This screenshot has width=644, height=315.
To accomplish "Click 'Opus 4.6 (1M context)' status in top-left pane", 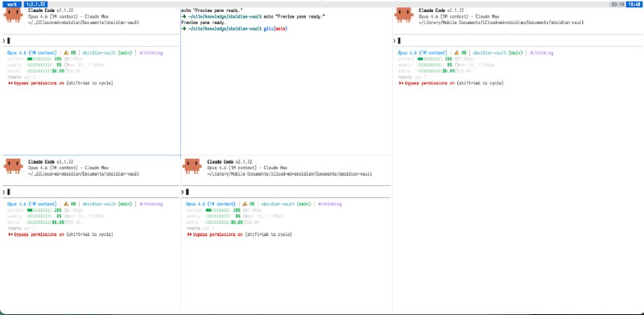I will 32,52.
